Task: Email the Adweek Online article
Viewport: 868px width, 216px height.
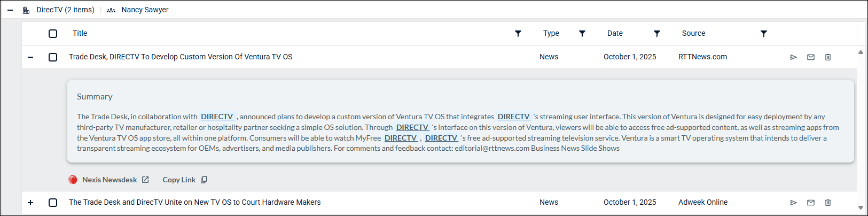Action: coord(811,203)
